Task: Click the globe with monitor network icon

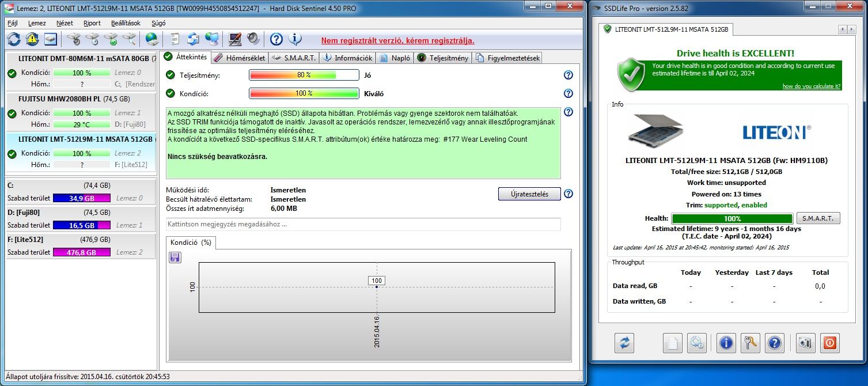Action: (212, 39)
